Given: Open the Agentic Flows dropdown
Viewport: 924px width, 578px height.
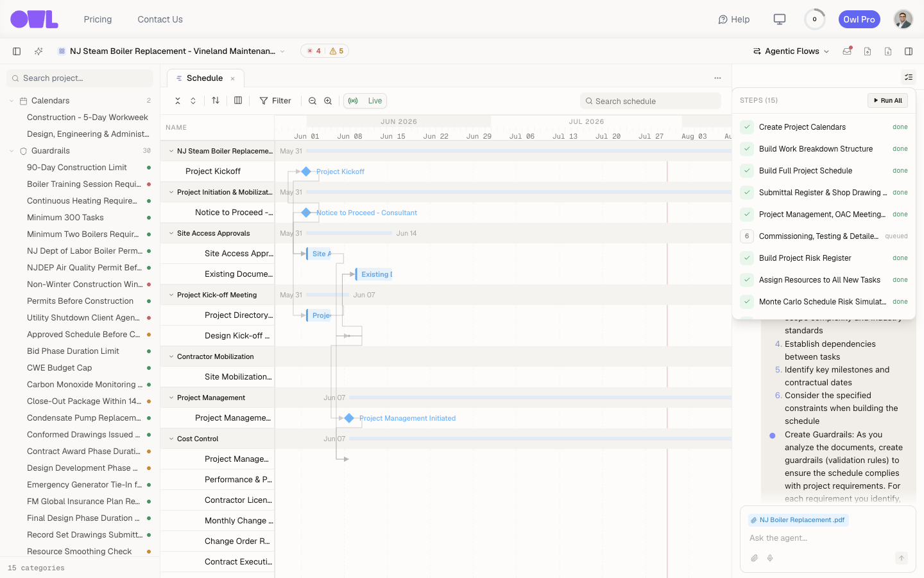Looking at the screenshot, I should (791, 51).
